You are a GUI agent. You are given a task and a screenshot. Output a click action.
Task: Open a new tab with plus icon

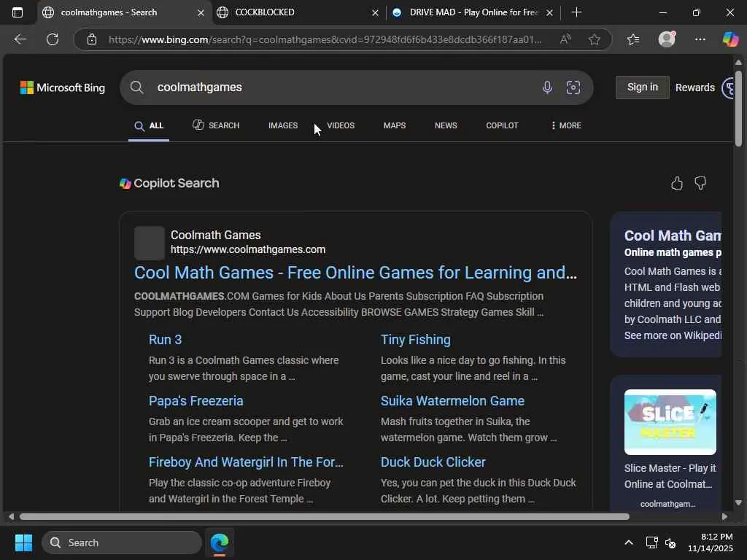coord(576,12)
